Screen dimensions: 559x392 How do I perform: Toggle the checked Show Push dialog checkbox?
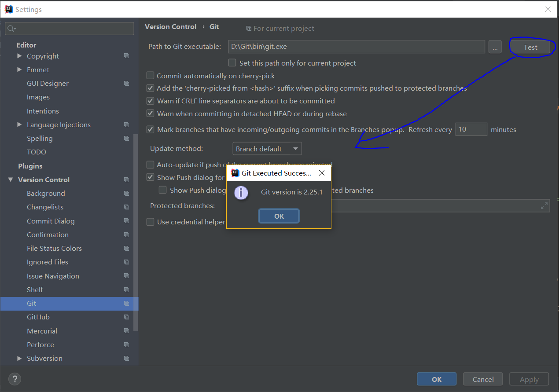pyautogui.click(x=151, y=177)
